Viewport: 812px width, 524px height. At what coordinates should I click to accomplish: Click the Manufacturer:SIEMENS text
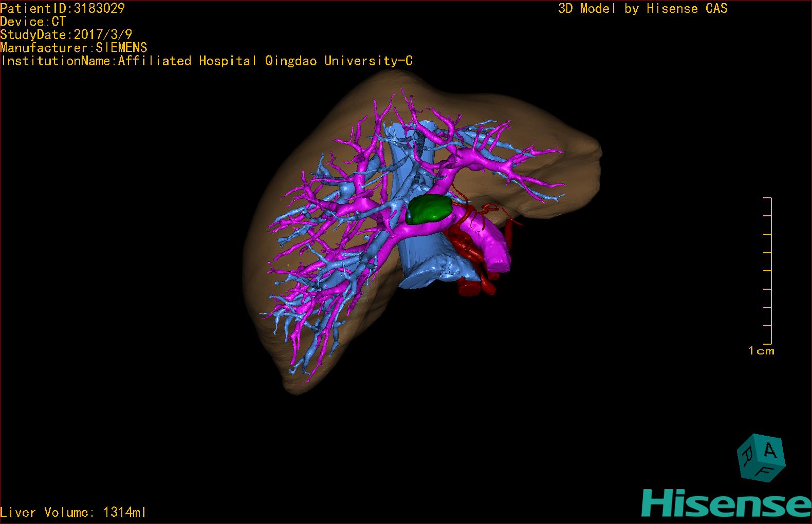[x=73, y=48]
